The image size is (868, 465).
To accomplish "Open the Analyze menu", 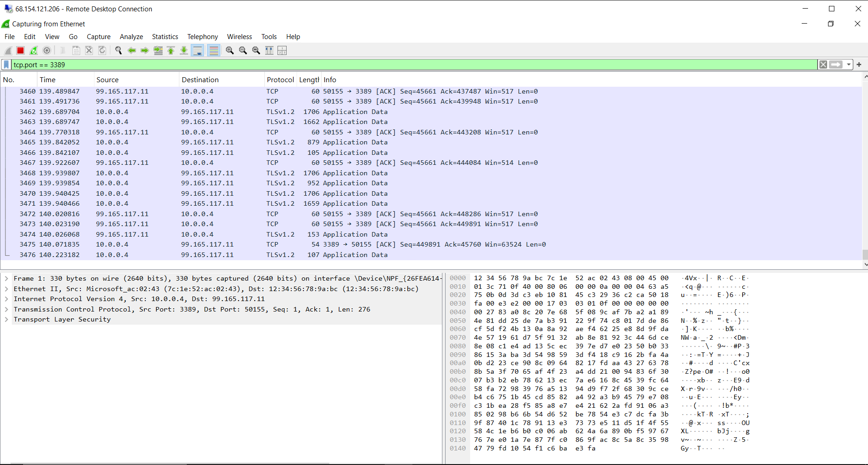I will [x=131, y=37].
